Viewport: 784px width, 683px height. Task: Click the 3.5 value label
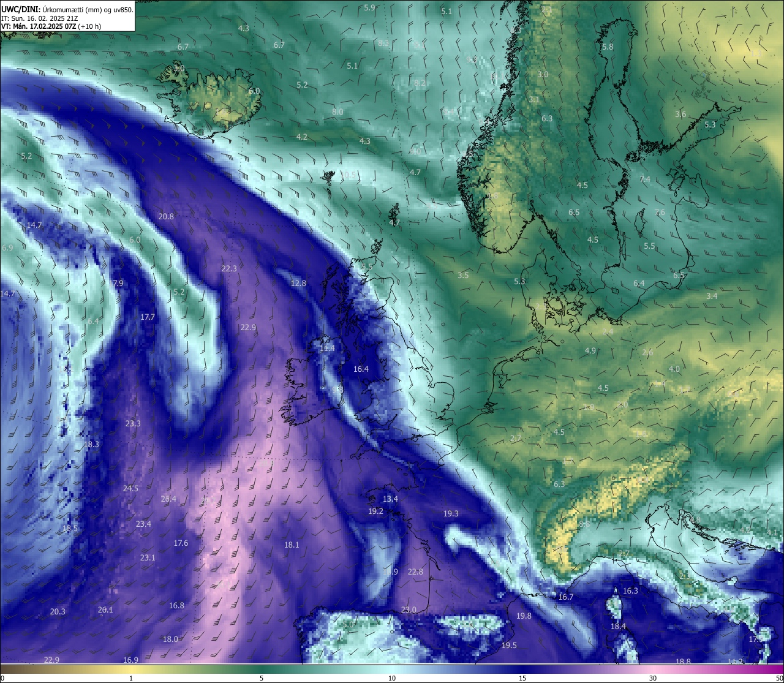pyautogui.click(x=463, y=276)
